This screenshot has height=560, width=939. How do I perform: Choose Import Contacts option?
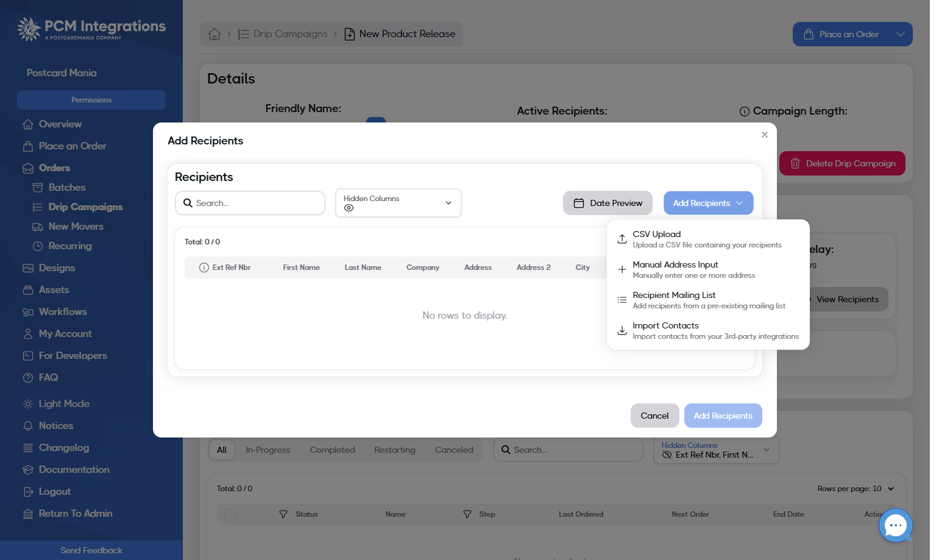708,330
